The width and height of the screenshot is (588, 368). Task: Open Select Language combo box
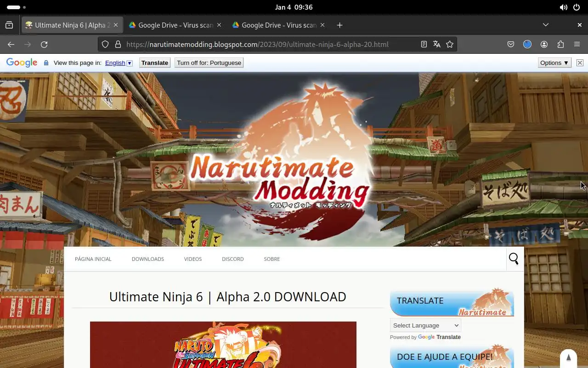tap(425, 325)
